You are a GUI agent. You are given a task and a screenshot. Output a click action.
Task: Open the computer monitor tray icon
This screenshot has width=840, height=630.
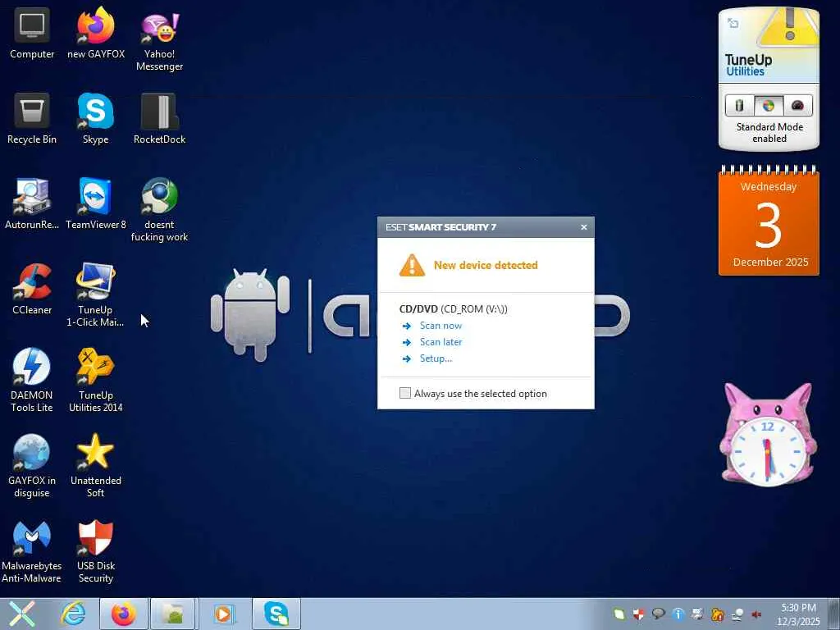(x=697, y=614)
